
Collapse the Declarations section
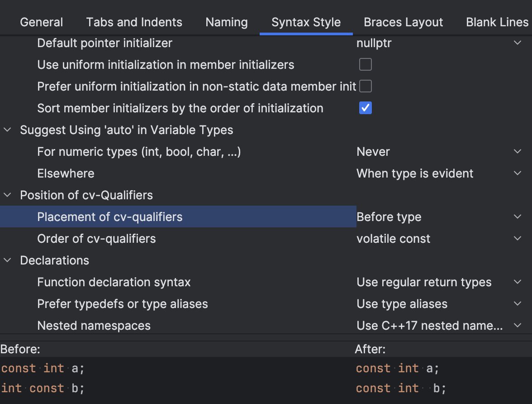point(8,260)
